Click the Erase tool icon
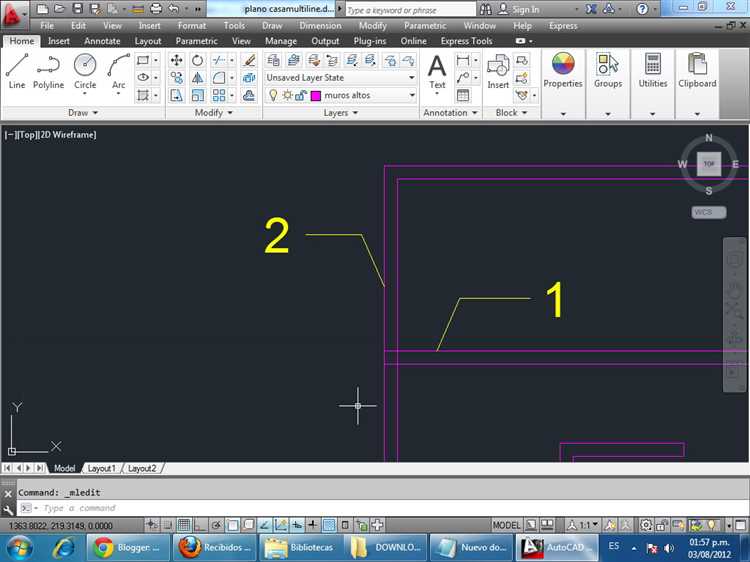750x562 pixels. point(249,60)
